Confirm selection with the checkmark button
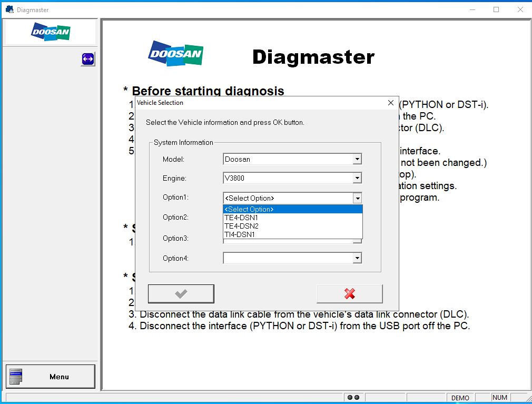Image resolution: width=532 pixels, height=404 pixels. click(x=181, y=294)
